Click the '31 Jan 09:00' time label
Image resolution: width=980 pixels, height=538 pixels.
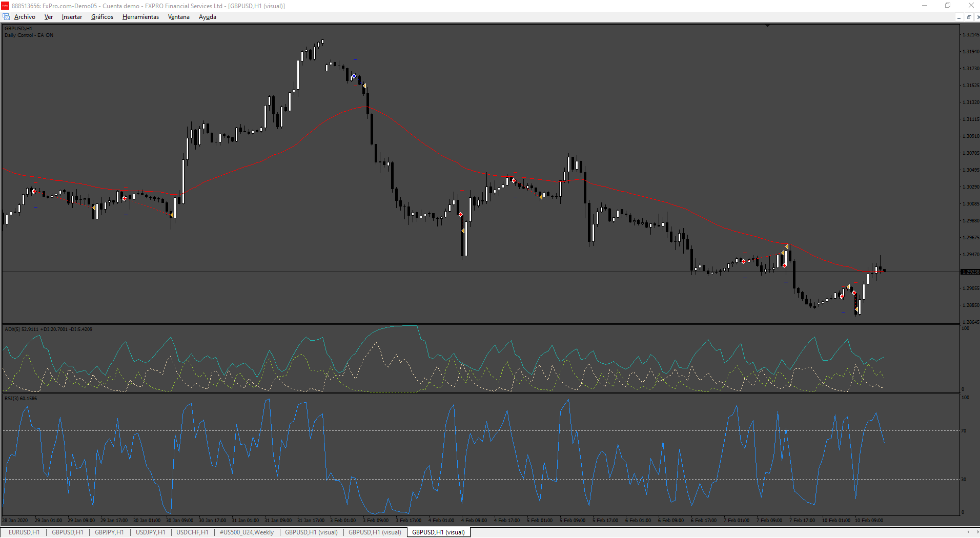(278, 521)
